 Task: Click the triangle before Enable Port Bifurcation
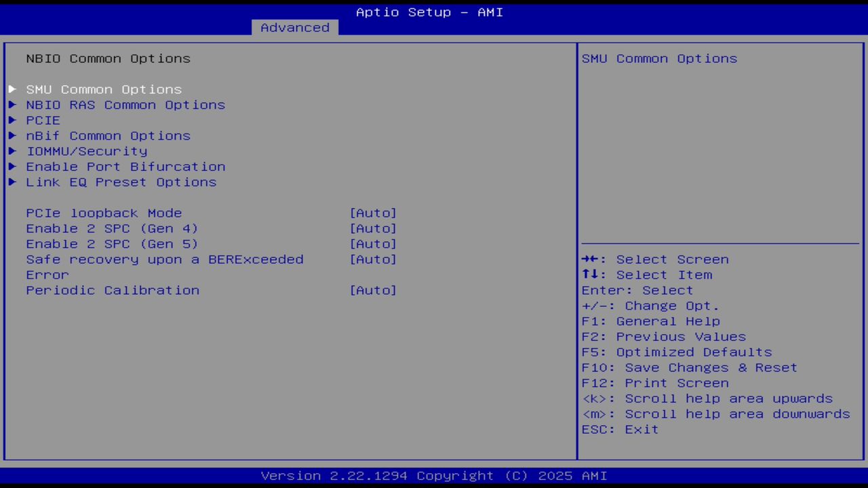(12, 166)
